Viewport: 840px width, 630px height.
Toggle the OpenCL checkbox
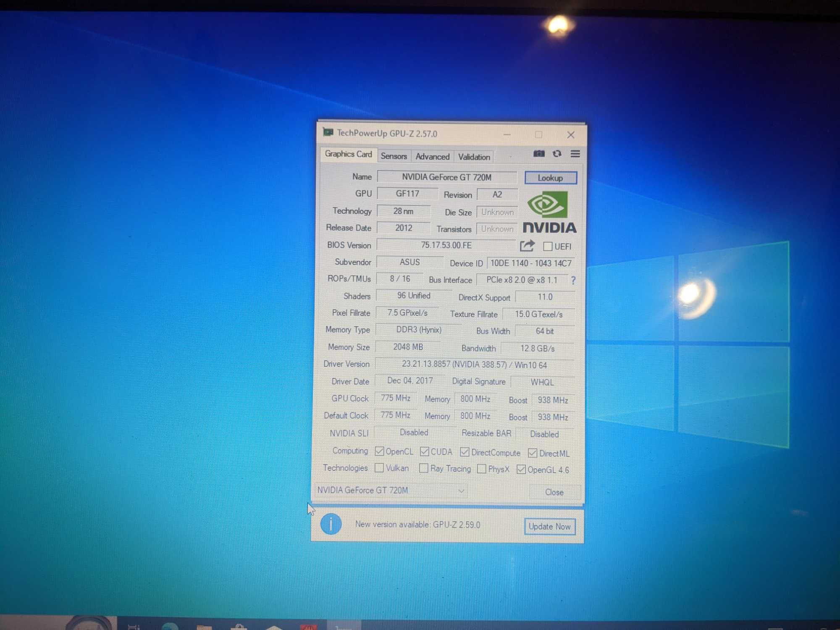[x=379, y=451]
